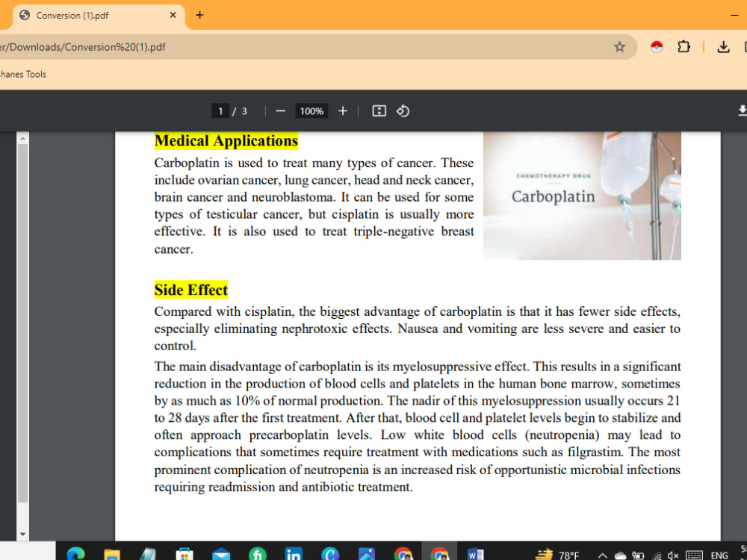
Task: Click the Carboplatin chemotherapy drug image
Action: click(x=582, y=196)
